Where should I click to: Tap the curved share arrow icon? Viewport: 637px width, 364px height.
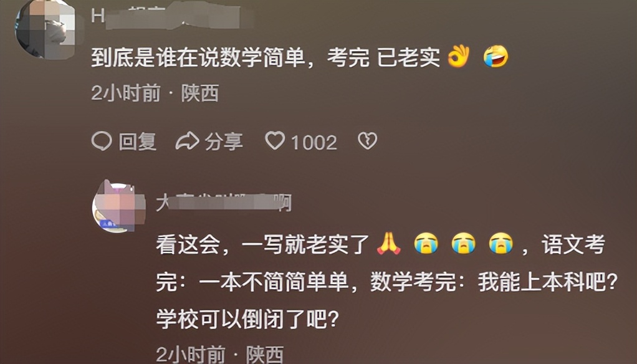click(187, 141)
